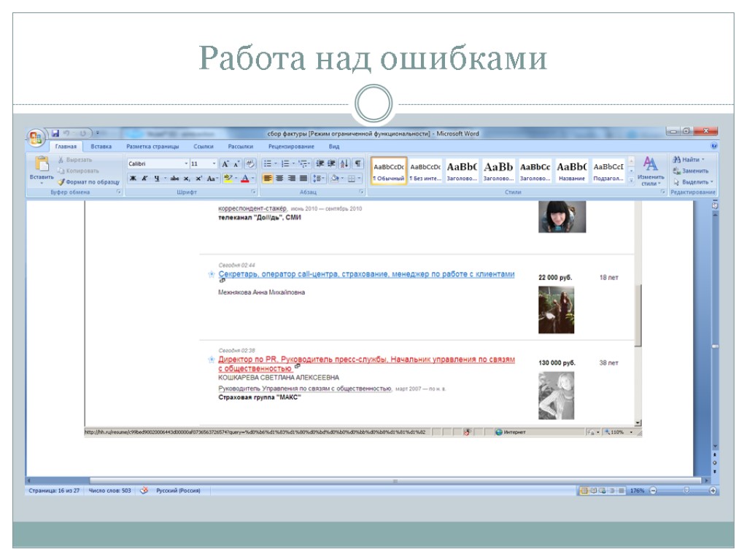Open Word help with the question mark icon

[713, 146]
